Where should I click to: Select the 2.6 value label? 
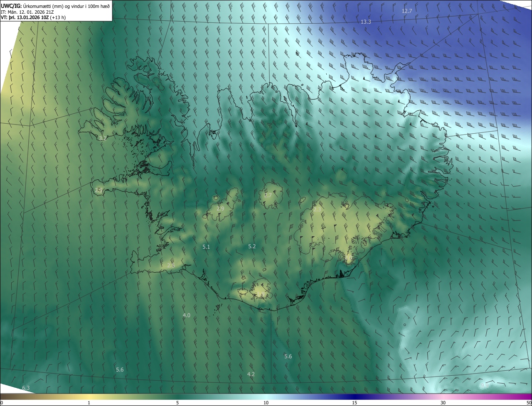click(170, 265)
